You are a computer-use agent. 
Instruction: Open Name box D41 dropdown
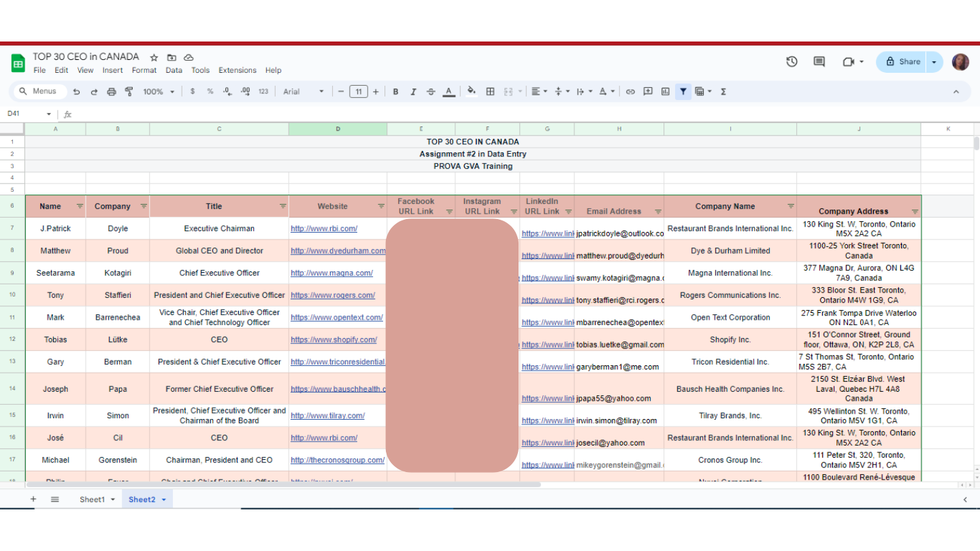(x=48, y=114)
